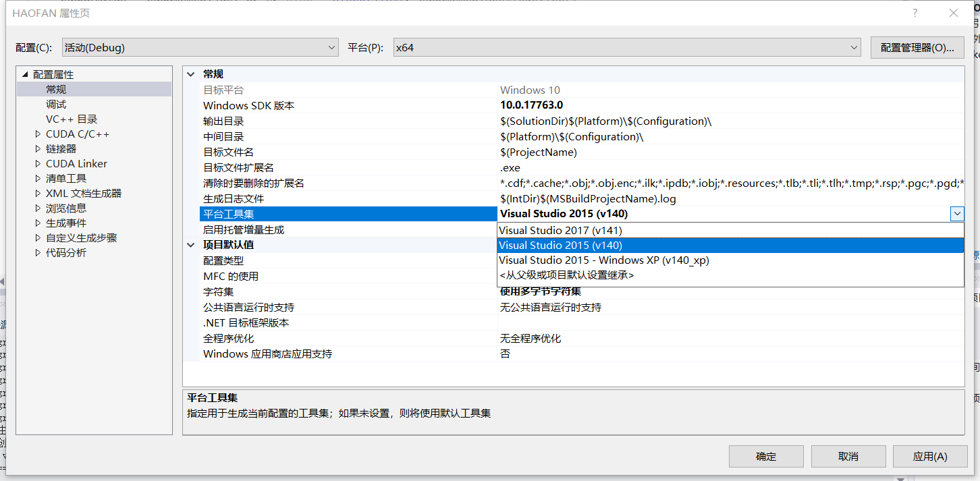The width and height of the screenshot is (980, 481).
Task: Click the 使用多字节字符集 value
Action: pyautogui.click(x=541, y=291)
